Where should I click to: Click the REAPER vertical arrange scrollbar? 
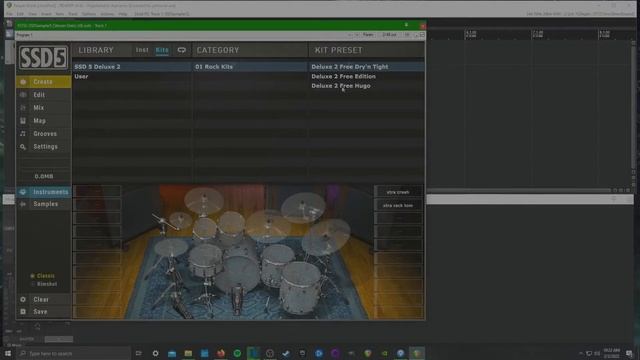pyautogui.click(x=633, y=106)
